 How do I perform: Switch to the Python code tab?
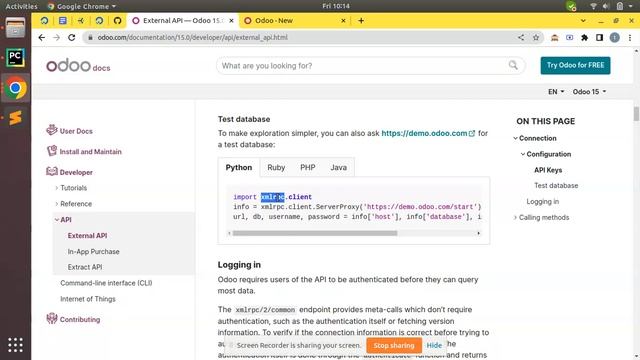(x=239, y=167)
